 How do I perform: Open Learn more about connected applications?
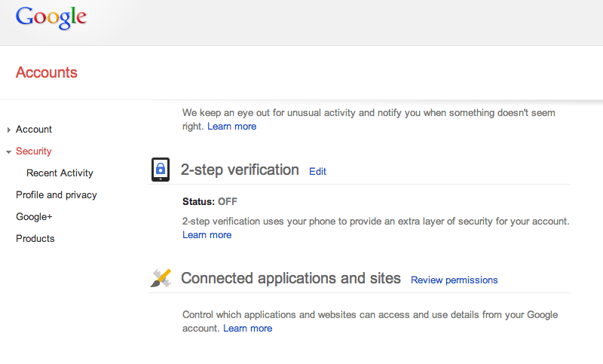(248, 329)
